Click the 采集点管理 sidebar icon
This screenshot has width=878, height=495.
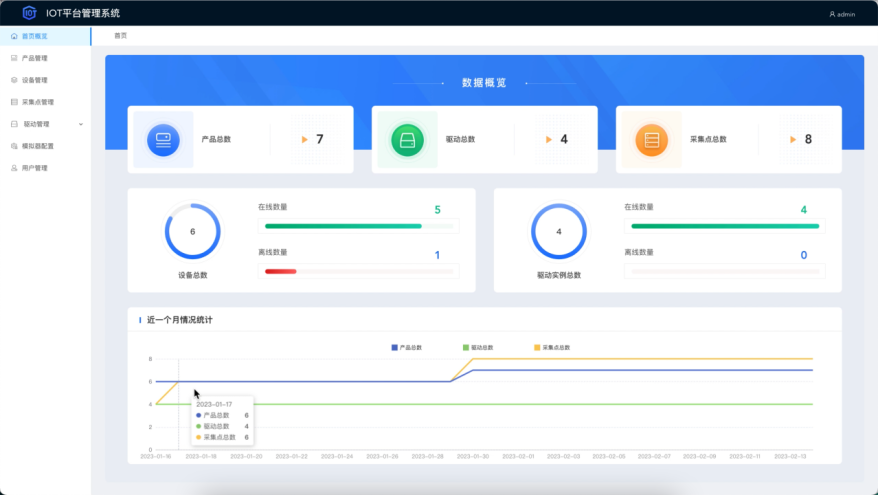click(14, 102)
